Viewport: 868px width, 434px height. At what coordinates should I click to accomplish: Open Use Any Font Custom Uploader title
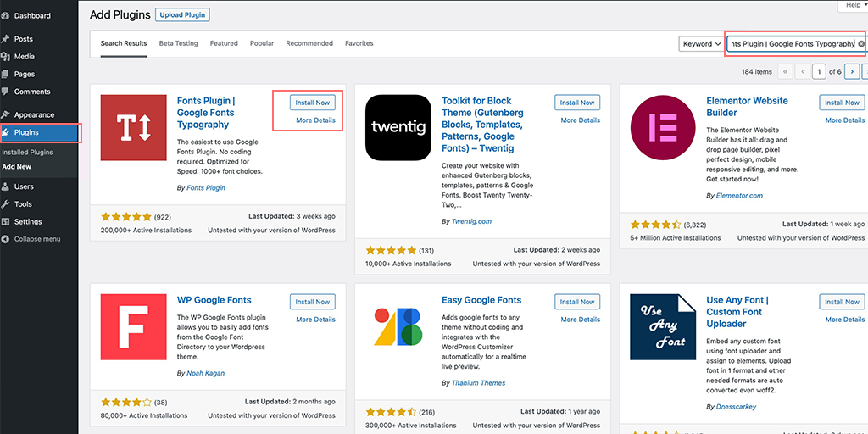click(x=737, y=312)
